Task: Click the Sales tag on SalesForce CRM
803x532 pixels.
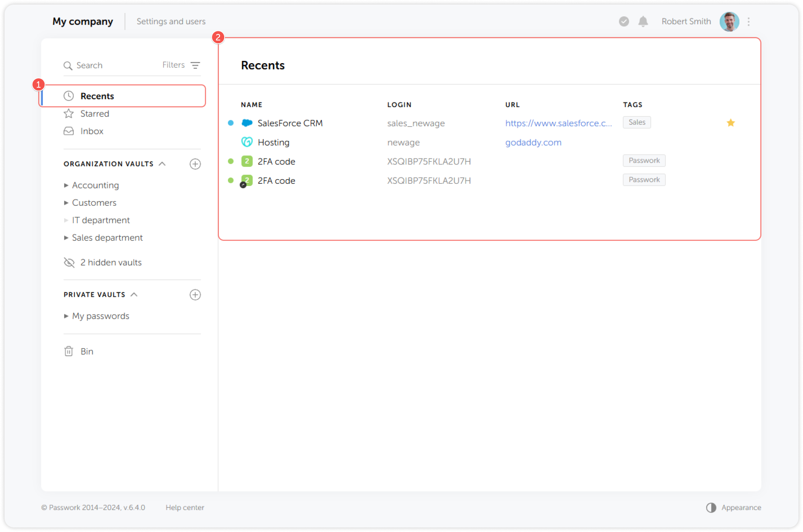Action: tap(637, 123)
